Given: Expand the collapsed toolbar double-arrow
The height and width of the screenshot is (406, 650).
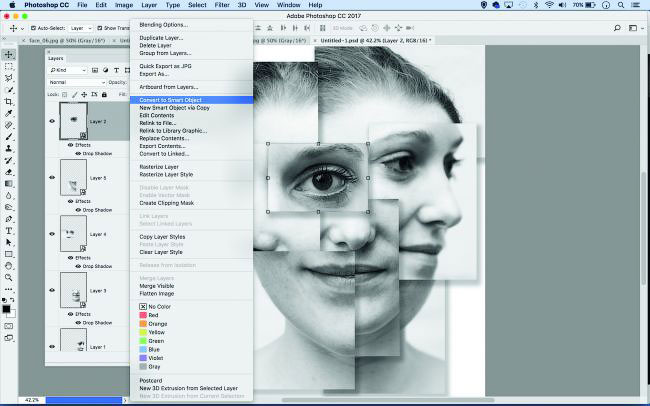Looking at the screenshot, I should (5, 39).
